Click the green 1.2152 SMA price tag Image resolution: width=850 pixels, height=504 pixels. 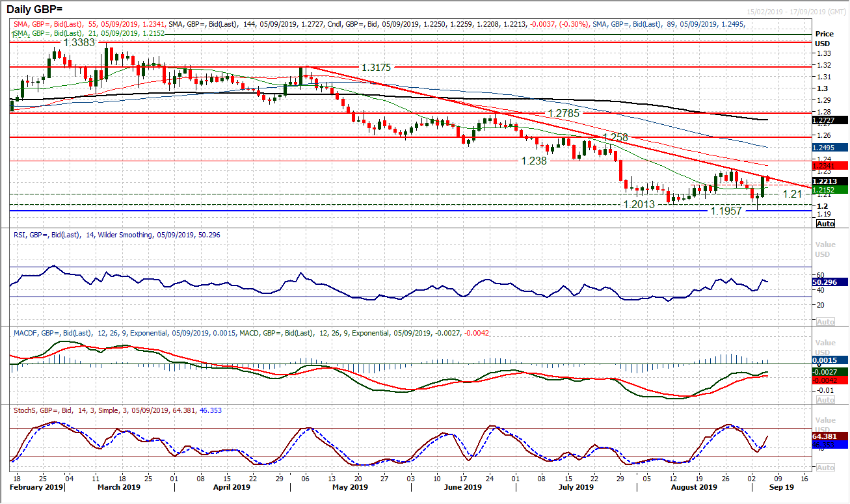(830, 189)
